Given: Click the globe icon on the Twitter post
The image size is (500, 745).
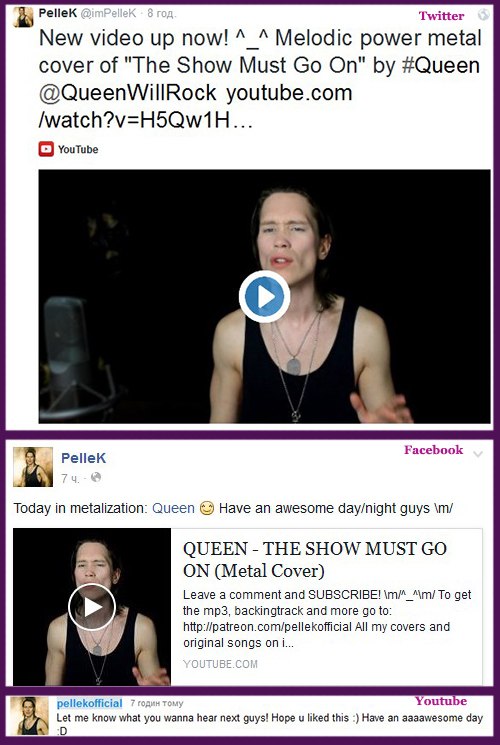Looking at the screenshot, I should [484, 15].
